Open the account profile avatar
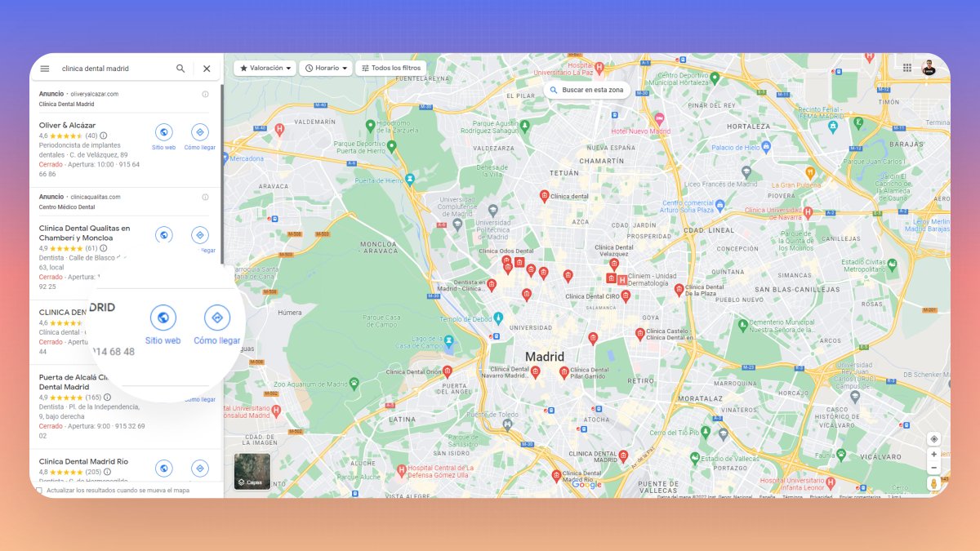The image size is (980, 551). [929, 68]
